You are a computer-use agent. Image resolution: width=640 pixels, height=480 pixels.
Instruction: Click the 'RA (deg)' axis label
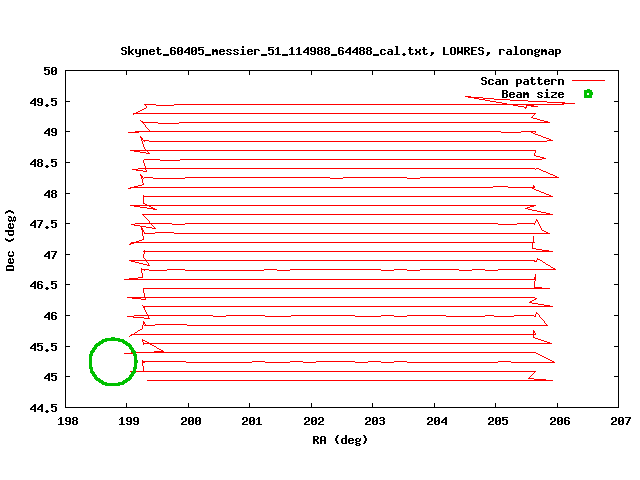tap(340, 440)
